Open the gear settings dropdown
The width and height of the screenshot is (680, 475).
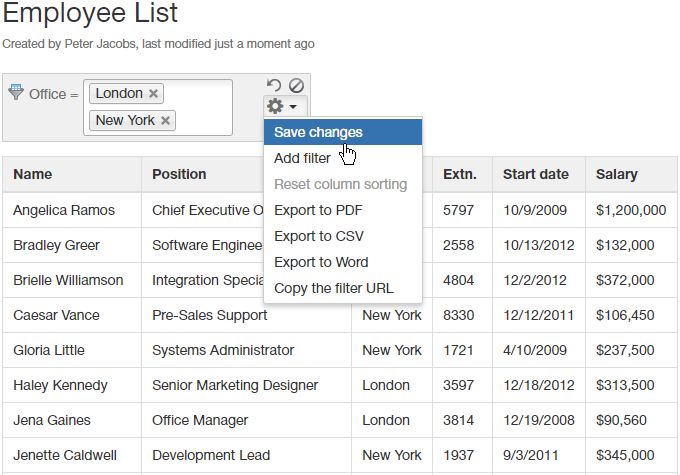281,106
